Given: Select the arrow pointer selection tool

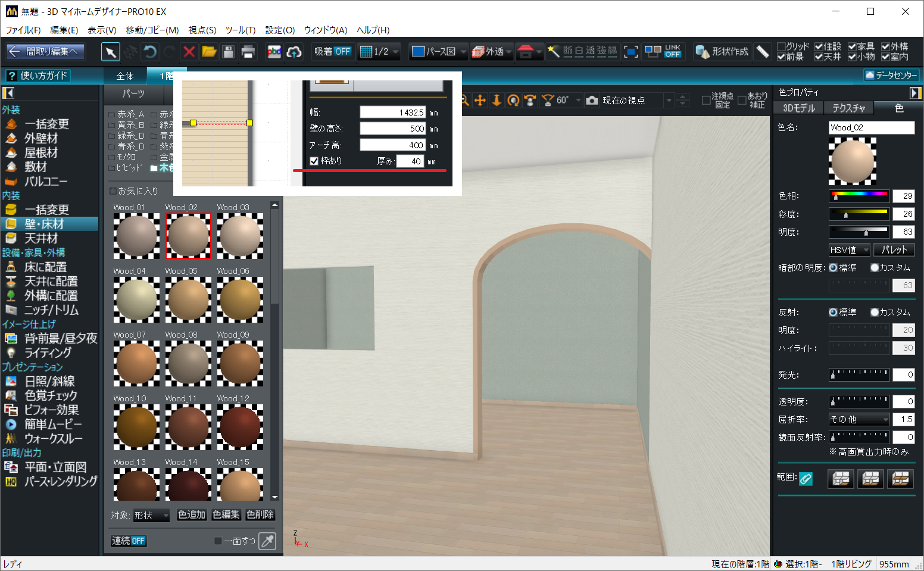Looking at the screenshot, I should point(111,52).
